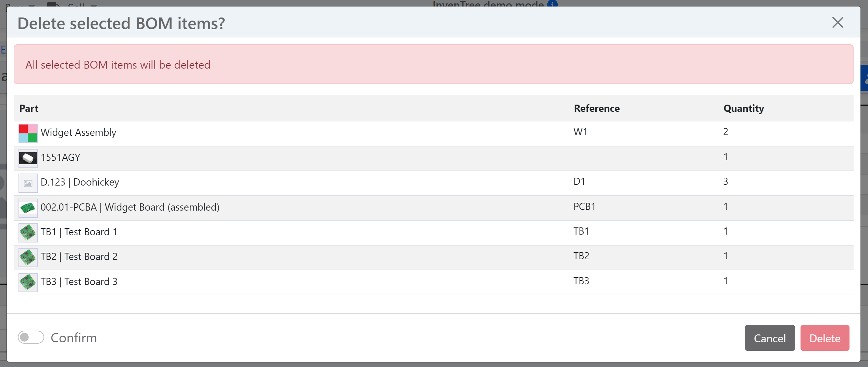The image size is (868, 367).
Task: Click the Test Board 3 circuit board icon
Action: click(28, 282)
